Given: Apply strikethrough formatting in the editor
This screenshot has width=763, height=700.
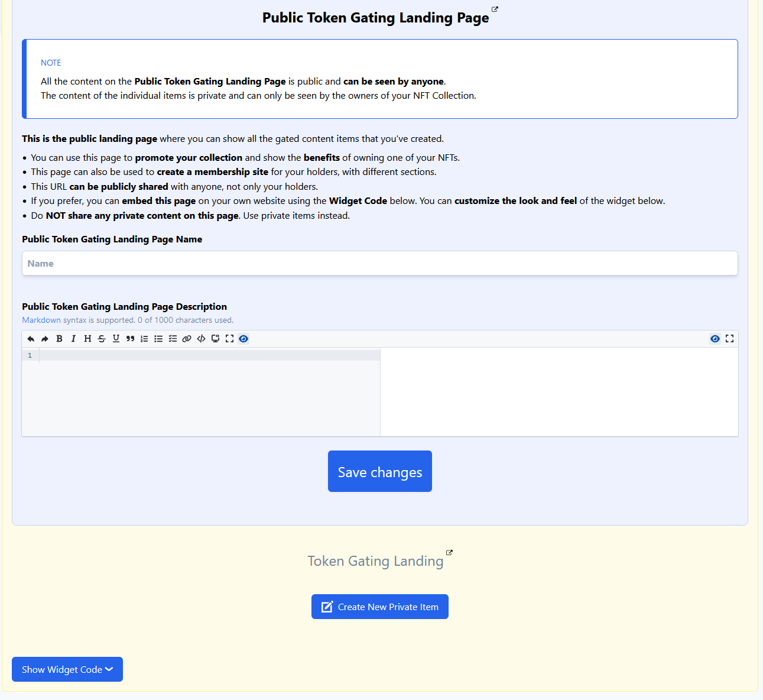Looking at the screenshot, I should coord(102,339).
